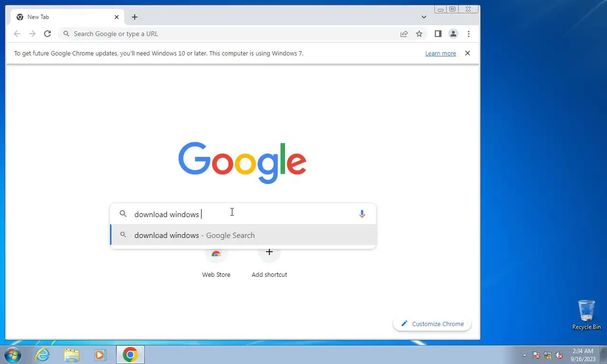Open network status tray icon
This screenshot has height=364, width=607.
coord(548,355)
